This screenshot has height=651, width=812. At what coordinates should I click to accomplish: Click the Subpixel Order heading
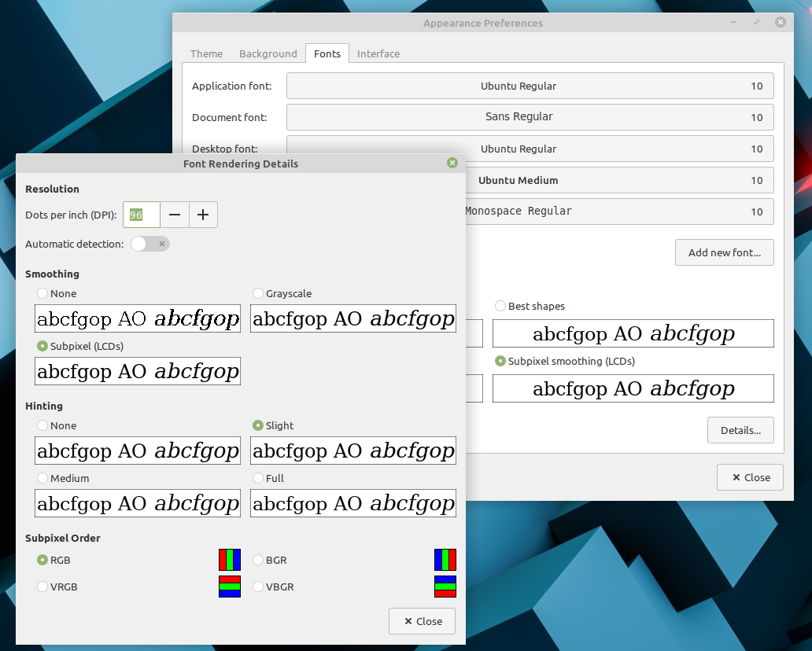tap(63, 539)
